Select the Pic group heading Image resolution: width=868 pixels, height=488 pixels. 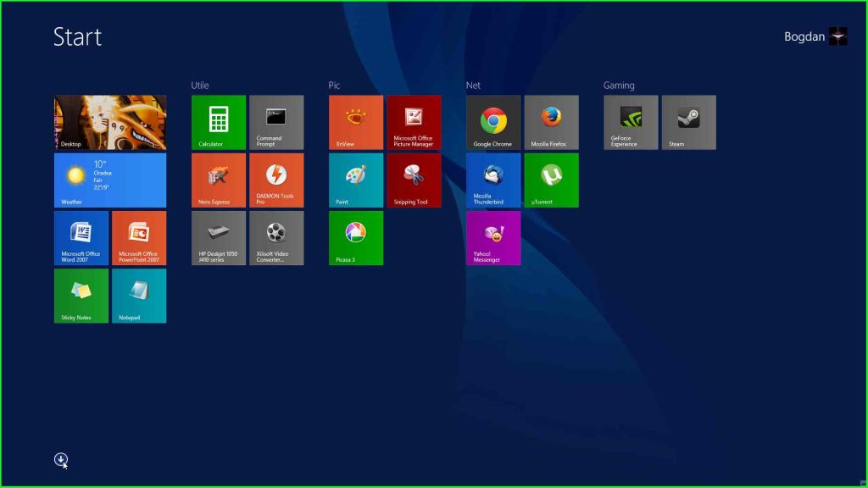(334, 86)
